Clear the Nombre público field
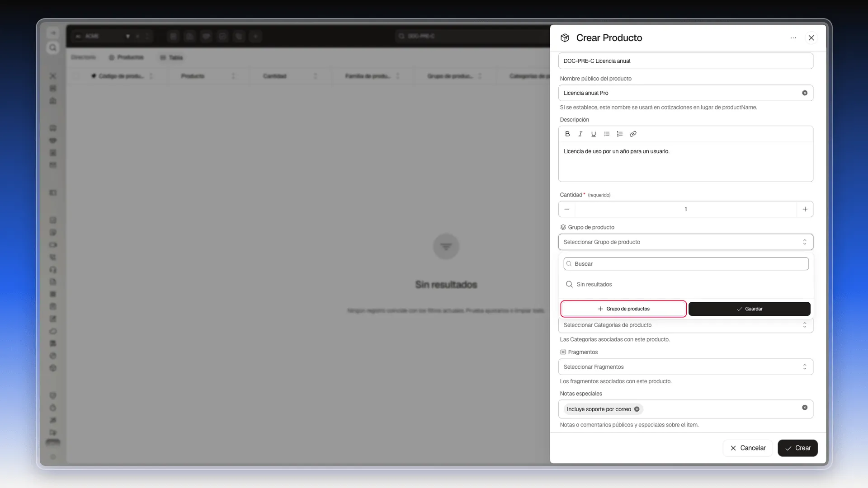868x488 pixels. coord(805,93)
